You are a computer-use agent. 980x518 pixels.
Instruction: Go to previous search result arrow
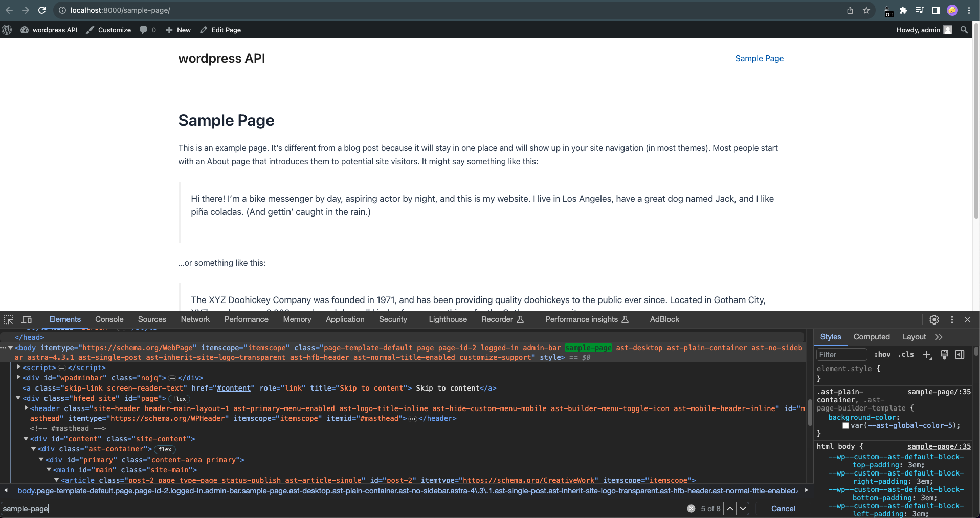[730, 508]
